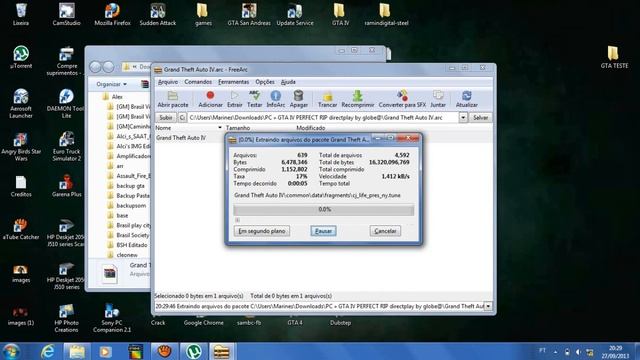Open the Ajuda menu
The width and height of the screenshot is (640, 360).
click(288, 82)
